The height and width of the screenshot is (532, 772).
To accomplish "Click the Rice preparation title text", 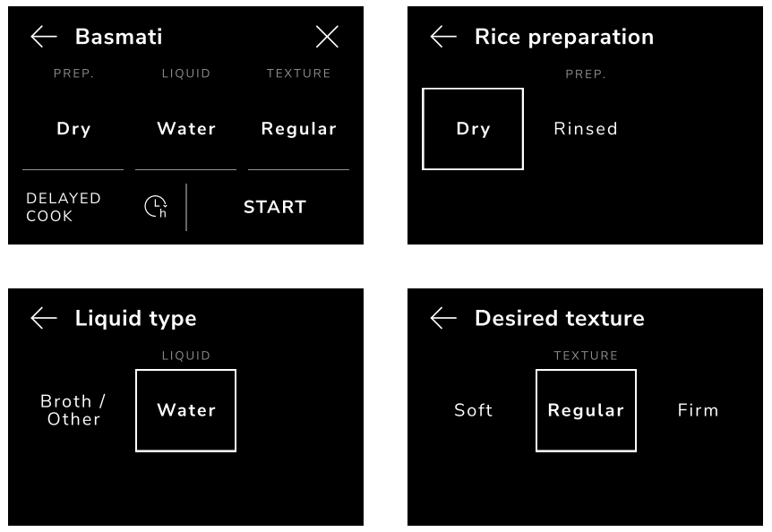I will coord(564,37).
